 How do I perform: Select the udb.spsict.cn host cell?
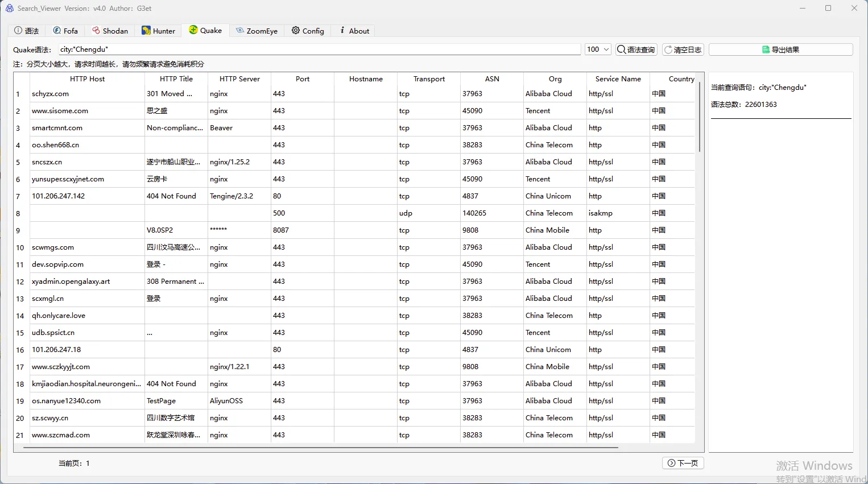pos(87,333)
